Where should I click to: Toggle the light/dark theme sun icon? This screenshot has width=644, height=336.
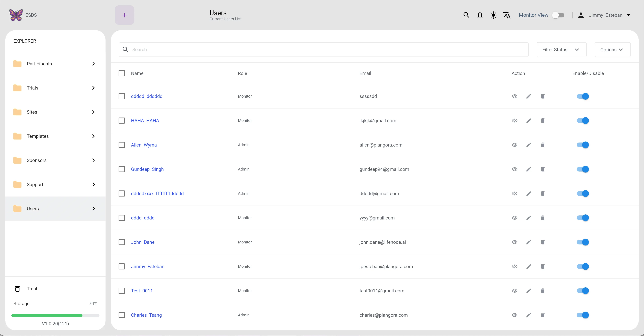493,15
